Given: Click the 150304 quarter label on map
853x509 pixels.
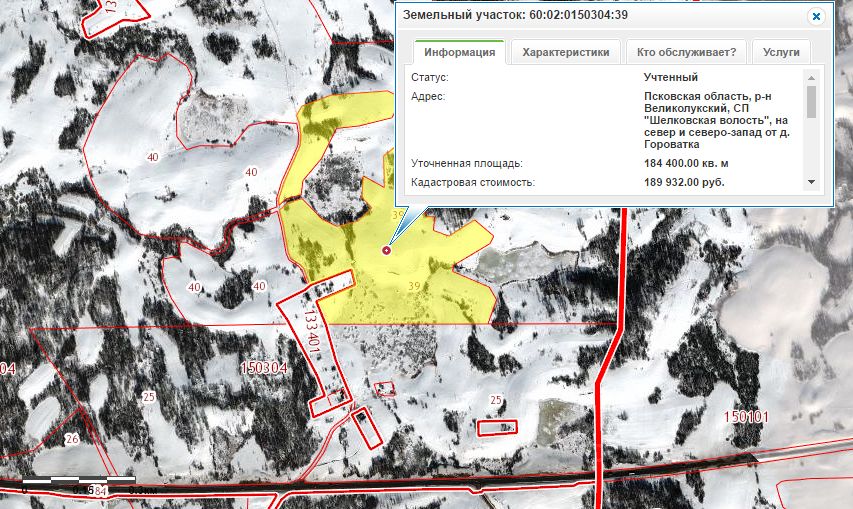Looking at the screenshot, I should coord(264,368).
